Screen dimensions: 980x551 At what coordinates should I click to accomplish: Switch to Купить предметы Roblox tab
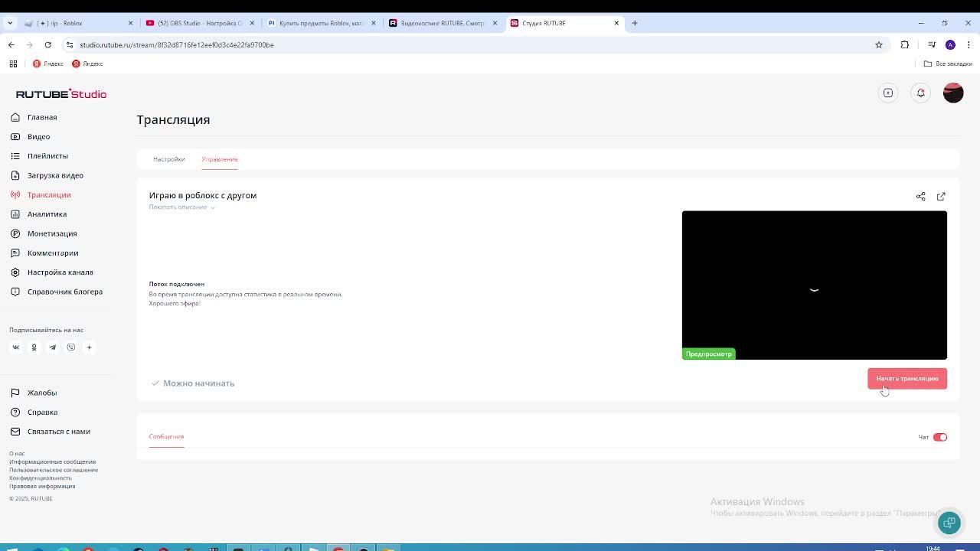(x=321, y=23)
